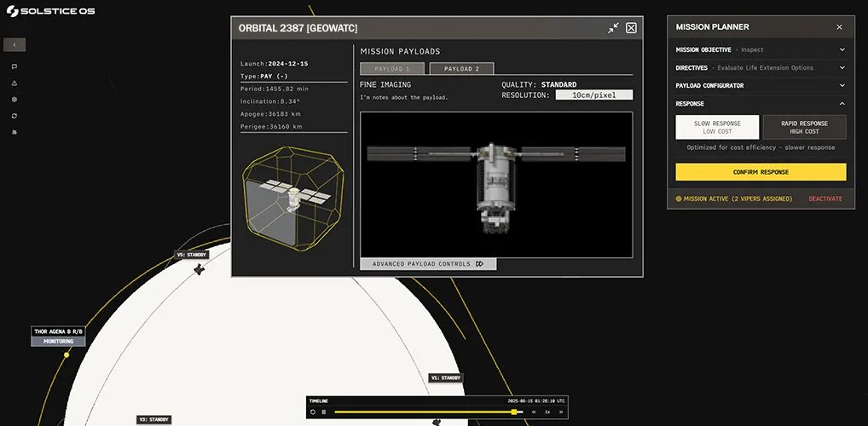Close the Orbital 2387 GEOWATC window
This screenshot has width=868, height=426.
pos(631,27)
